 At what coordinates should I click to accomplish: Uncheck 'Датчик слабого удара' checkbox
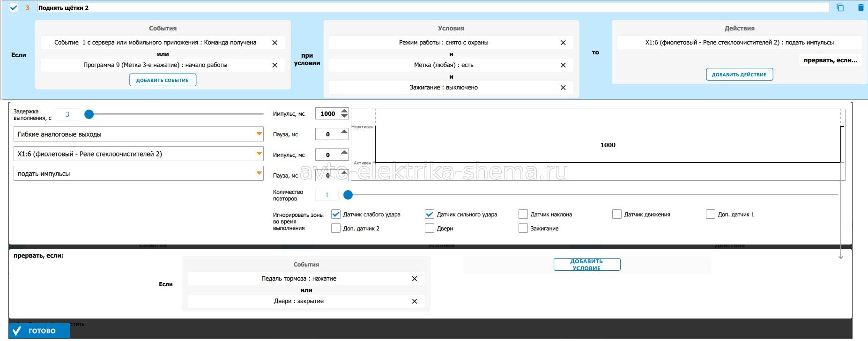[x=336, y=215]
